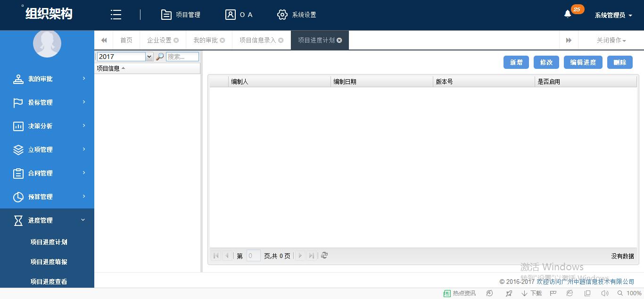The image size is (644, 299).
Task: Click the rocket accelerator status bar icon
Action: coord(509,293)
